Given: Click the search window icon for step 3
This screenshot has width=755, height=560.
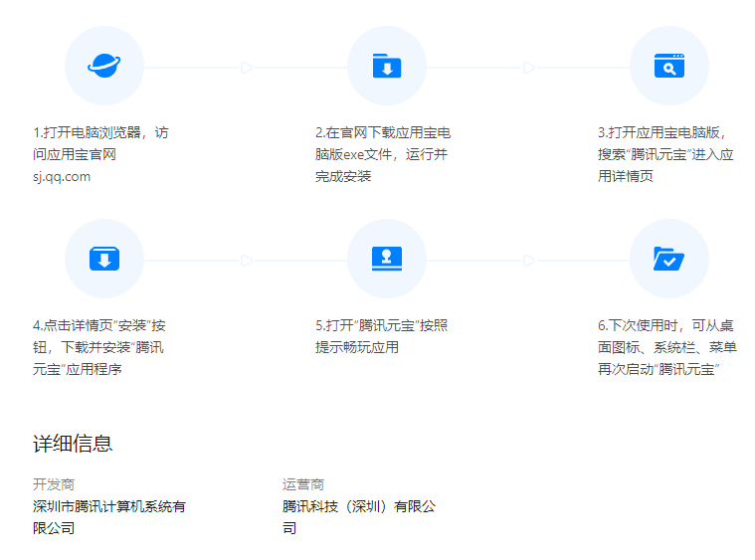Looking at the screenshot, I should [669, 66].
